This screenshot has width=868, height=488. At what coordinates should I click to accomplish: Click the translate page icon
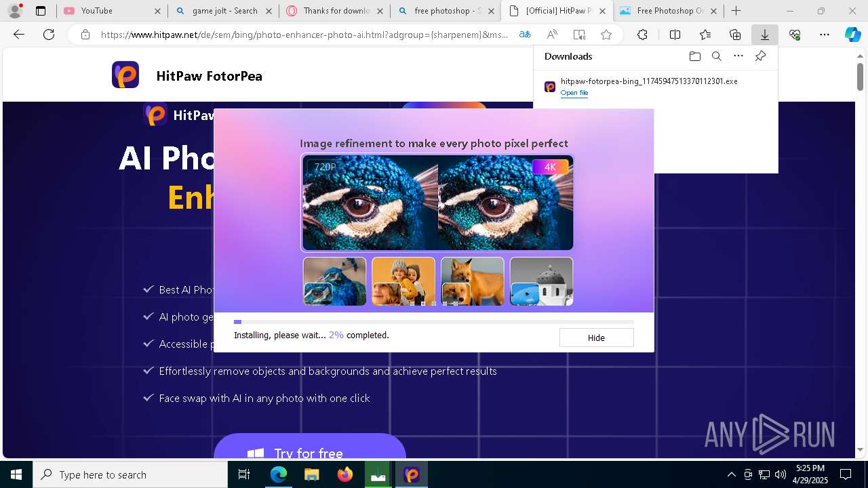pyautogui.click(x=525, y=35)
